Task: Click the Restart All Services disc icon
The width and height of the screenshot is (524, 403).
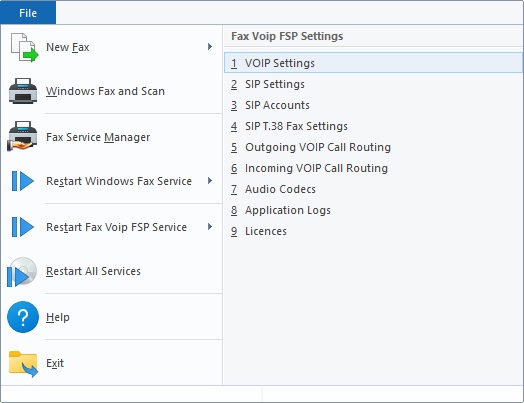Action: click(x=22, y=272)
